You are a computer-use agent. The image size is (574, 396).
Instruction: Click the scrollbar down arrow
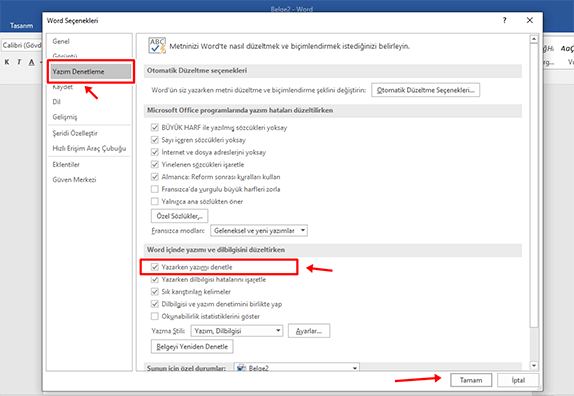click(x=534, y=365)
